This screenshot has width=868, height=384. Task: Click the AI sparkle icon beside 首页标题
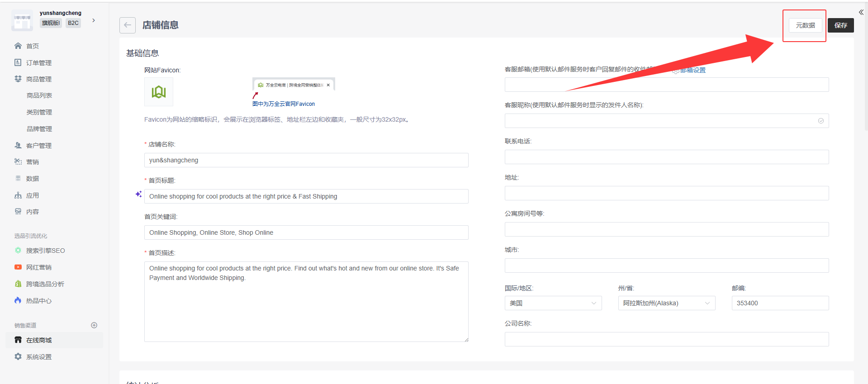138,194
